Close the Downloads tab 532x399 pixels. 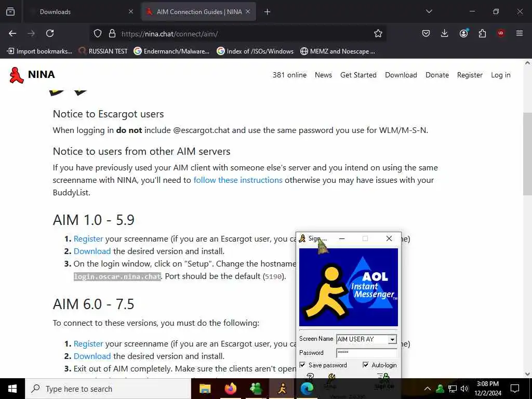tap(131, 11)
